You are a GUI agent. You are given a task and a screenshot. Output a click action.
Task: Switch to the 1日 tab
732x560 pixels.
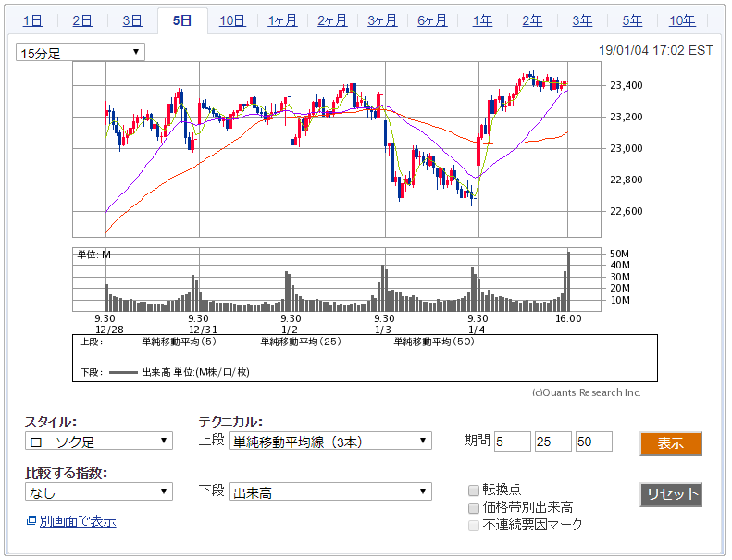[x=32, y=20]
